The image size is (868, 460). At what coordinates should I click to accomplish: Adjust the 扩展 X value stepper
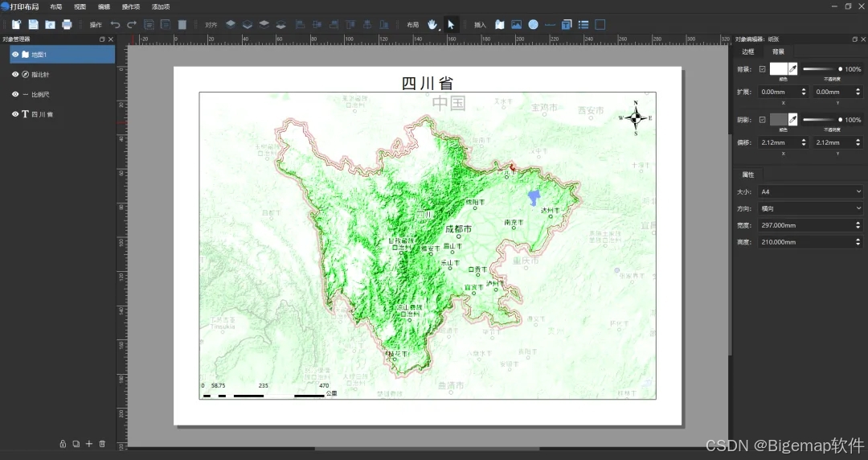[804, 92]
